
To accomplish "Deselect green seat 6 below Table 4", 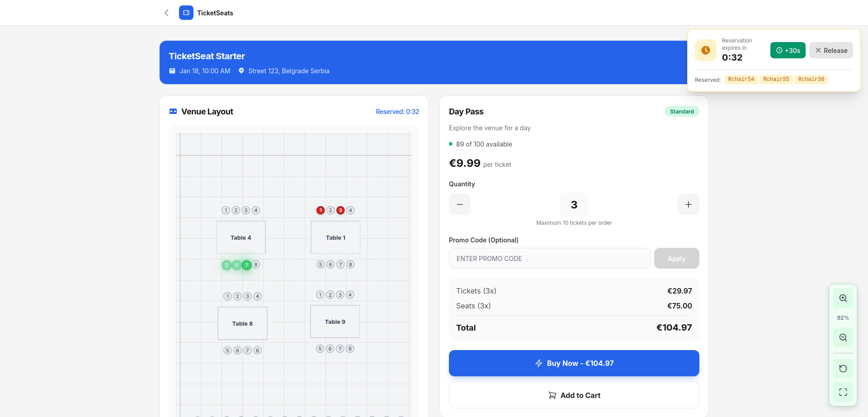I will click(x=236, y=265).
